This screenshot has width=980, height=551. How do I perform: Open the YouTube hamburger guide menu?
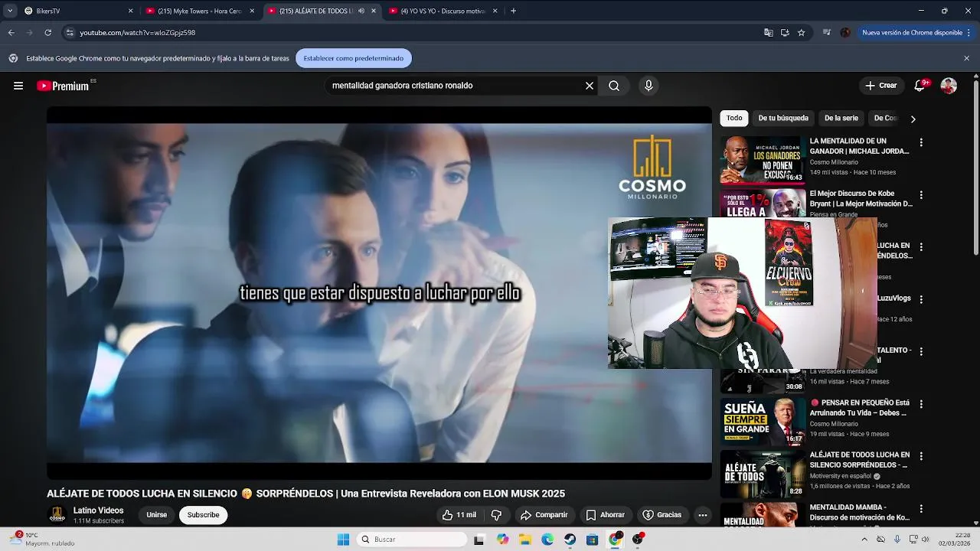[18, 86]
